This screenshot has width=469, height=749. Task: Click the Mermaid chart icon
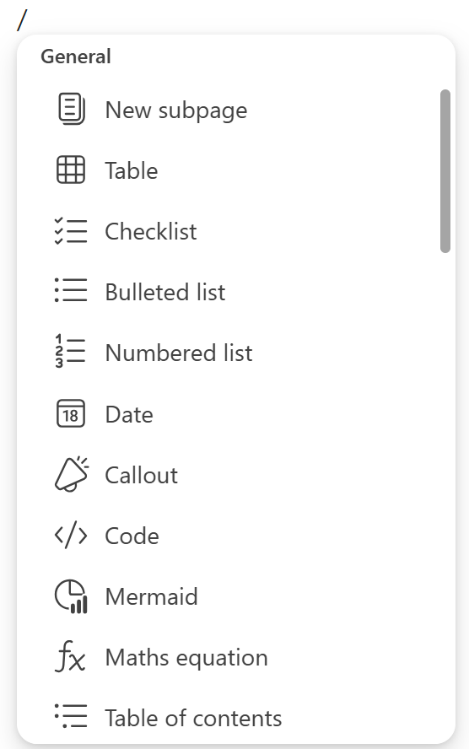coord(71,596)
